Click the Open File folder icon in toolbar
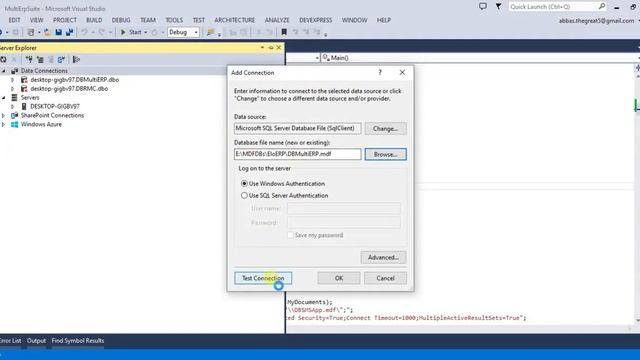The width and height of the screenshot is (640, 360). 47,32
